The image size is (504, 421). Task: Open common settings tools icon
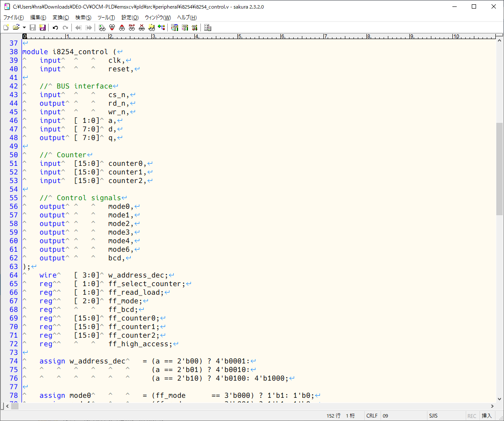click(x=194, y=27)
